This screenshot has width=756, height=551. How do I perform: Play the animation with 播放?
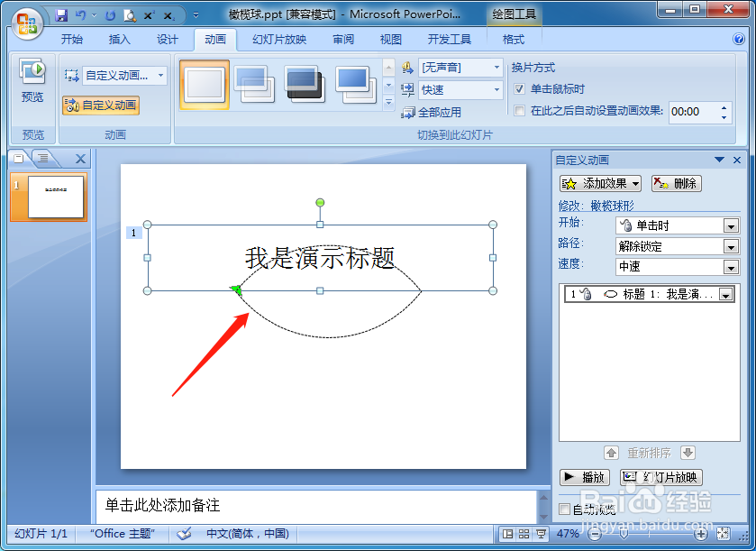[x=585, y=477]
